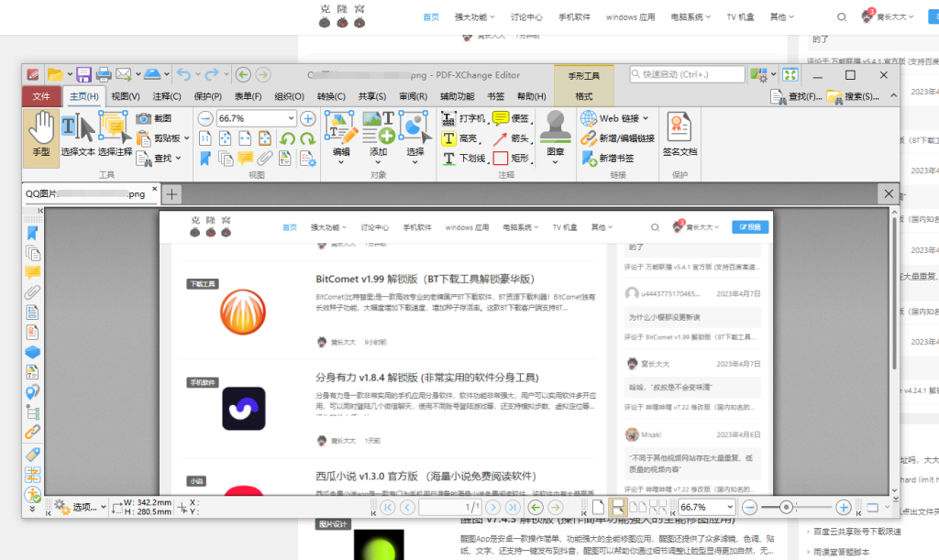939x560 pixels.
Task: Click BitComet v1.99 article title
Action: (x=425, y=279)
